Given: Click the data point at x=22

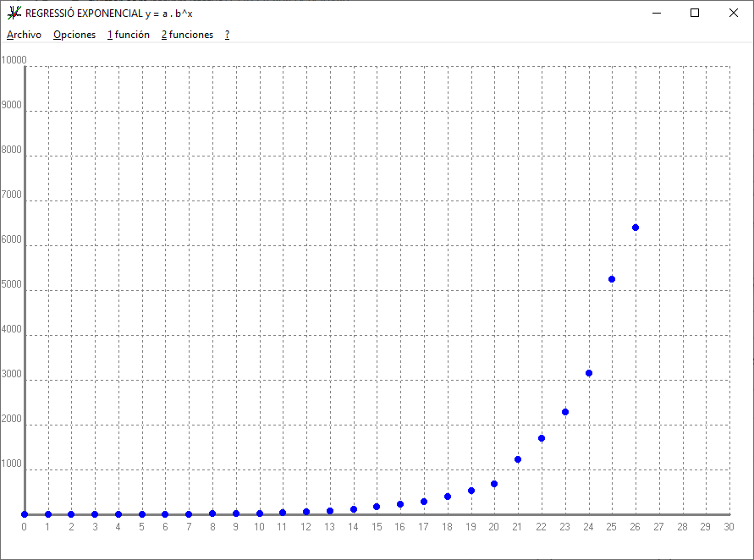Looking at the screenshot, I should click(542, 438).
